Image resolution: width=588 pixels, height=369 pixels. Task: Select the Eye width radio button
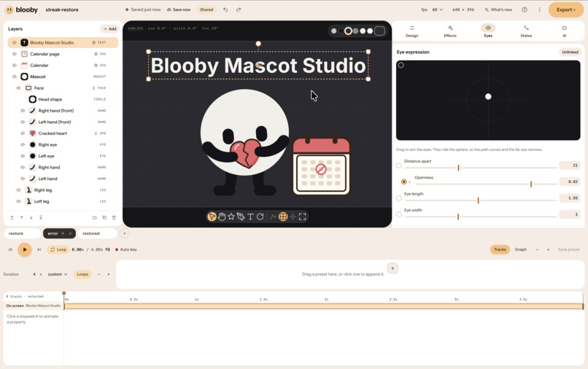(399, 214)
